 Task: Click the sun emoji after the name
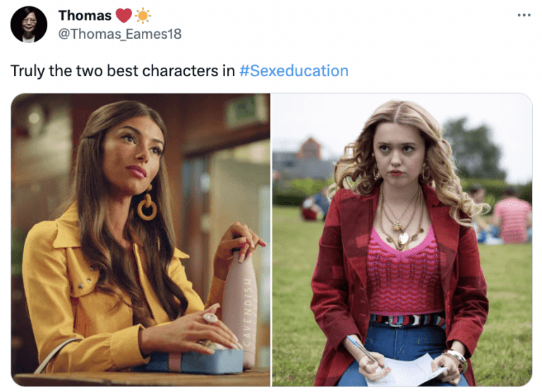click(x=143, y=16)
